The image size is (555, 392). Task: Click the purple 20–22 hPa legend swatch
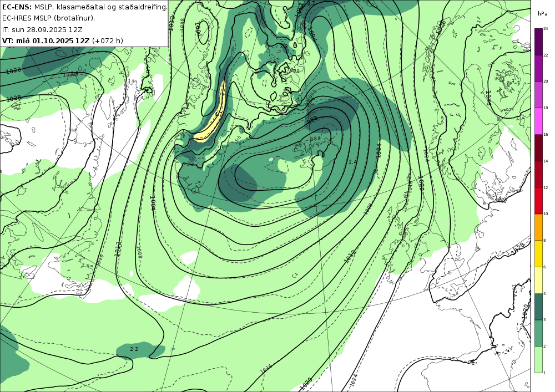[538, 68]
